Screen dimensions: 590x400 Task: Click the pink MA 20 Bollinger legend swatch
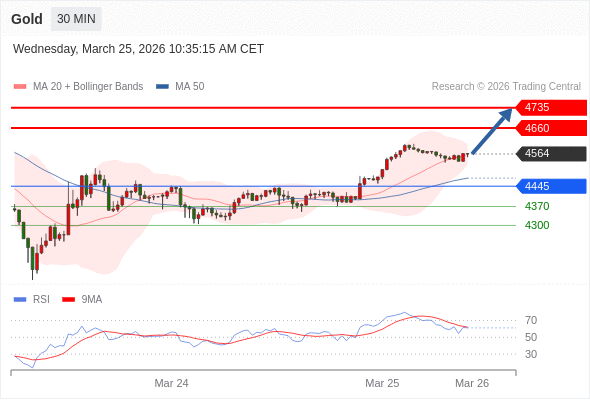point(20,87)
